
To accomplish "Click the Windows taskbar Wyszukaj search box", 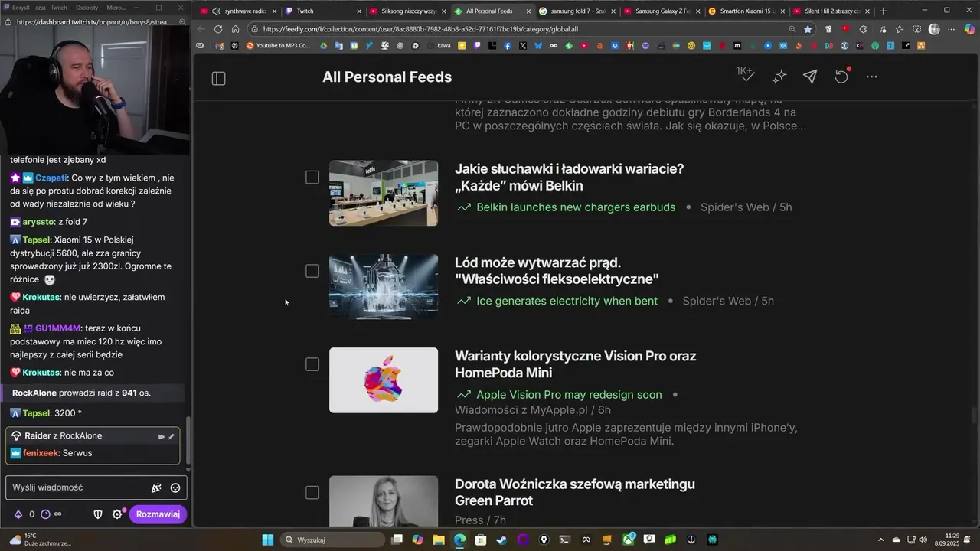I will [333, 540].
